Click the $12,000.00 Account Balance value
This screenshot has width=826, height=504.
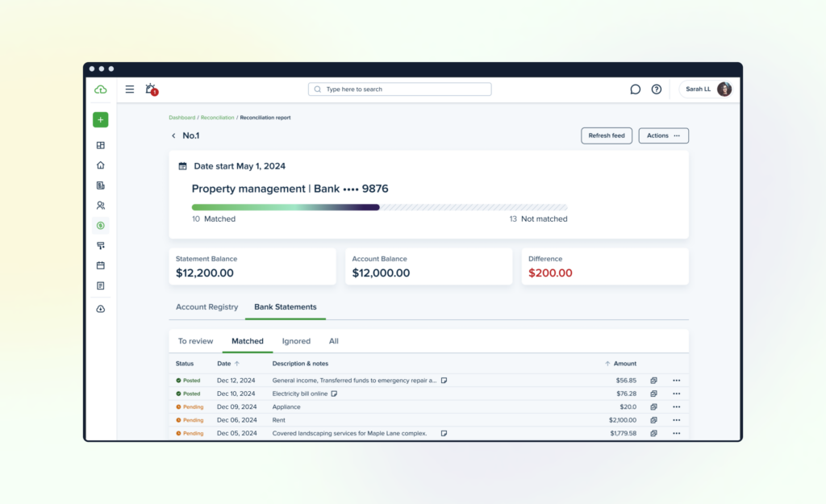tap(381, 273)
